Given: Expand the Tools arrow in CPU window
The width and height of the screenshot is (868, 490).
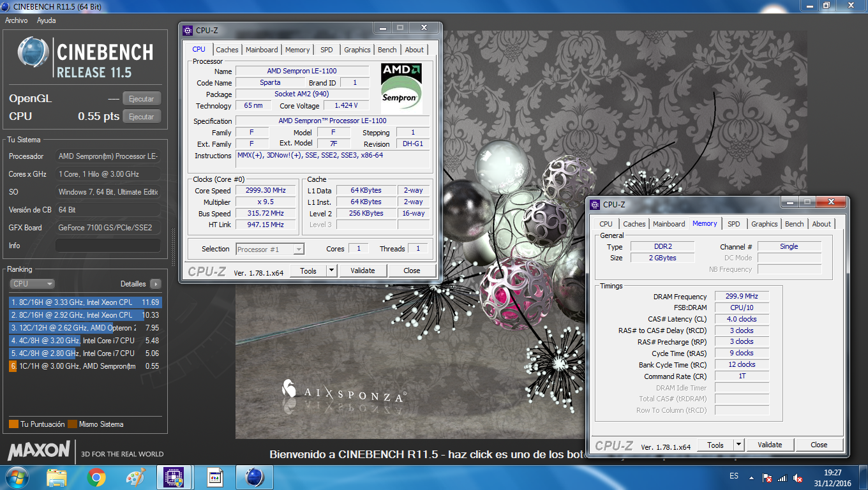Looking at the screenshot, I should [331, 271].
